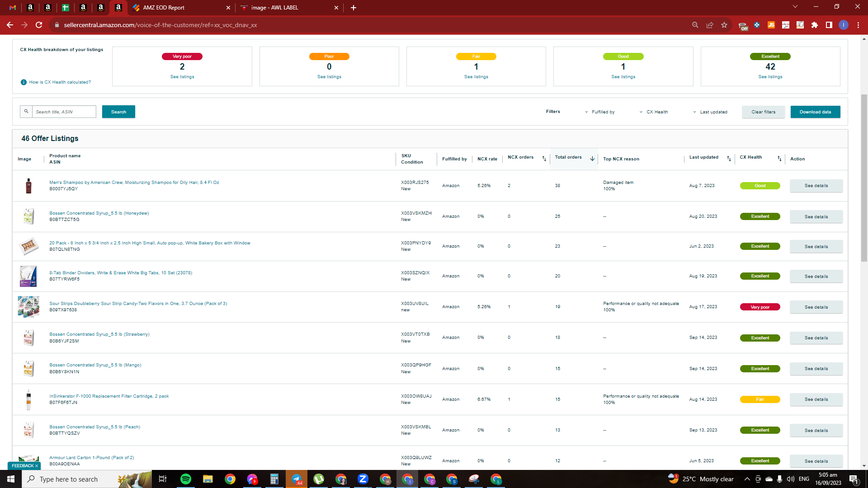Reload the Seller Central page
The height and width of the screenshot is (488, 868).
pos(39,25)
